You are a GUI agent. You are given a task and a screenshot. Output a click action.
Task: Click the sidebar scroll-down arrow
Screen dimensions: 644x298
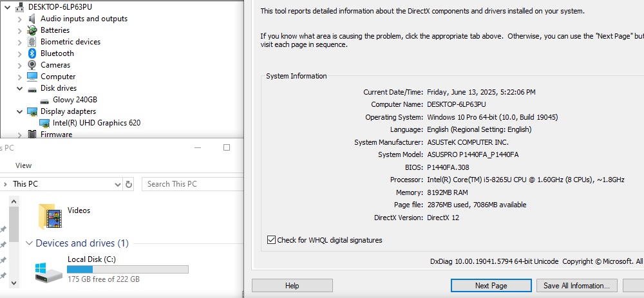click(x=14, y=283)
